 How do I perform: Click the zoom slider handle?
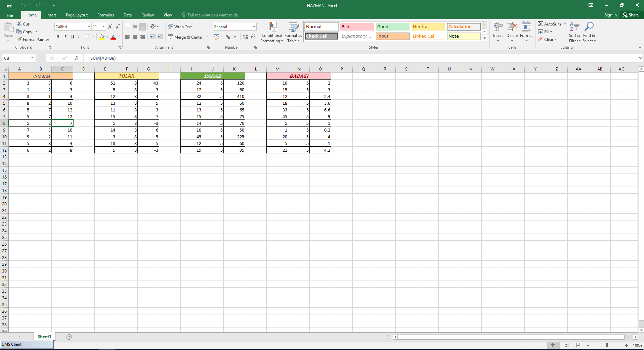[607, 345]
